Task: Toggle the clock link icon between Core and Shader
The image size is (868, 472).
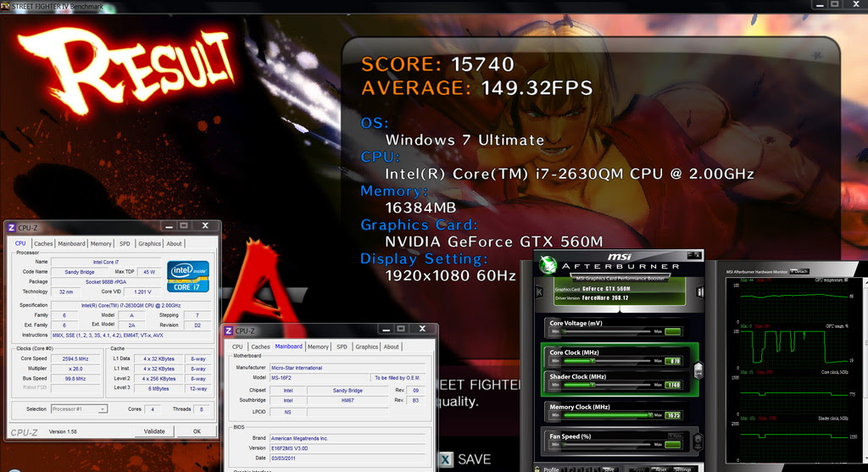Action: coord(698,369)
